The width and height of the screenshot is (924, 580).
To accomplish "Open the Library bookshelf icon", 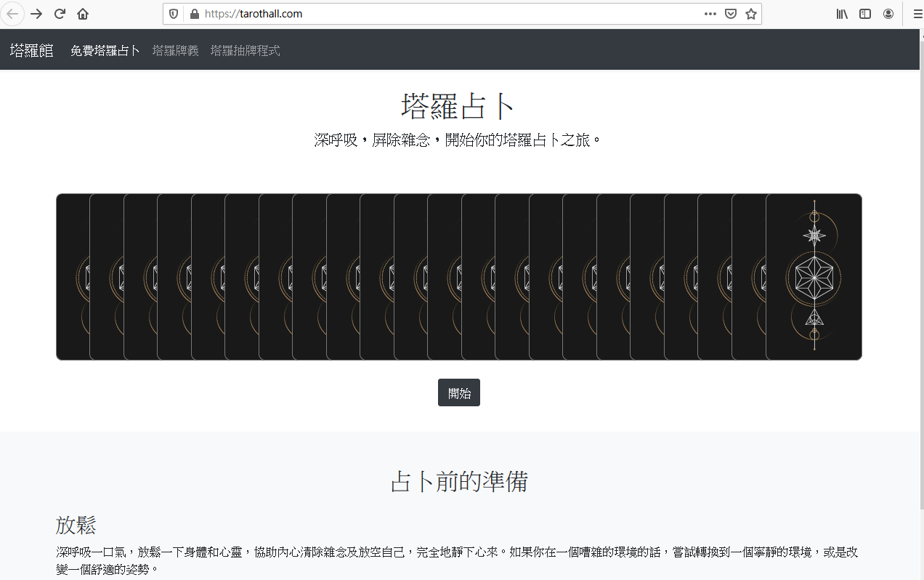I will (843, 14).
